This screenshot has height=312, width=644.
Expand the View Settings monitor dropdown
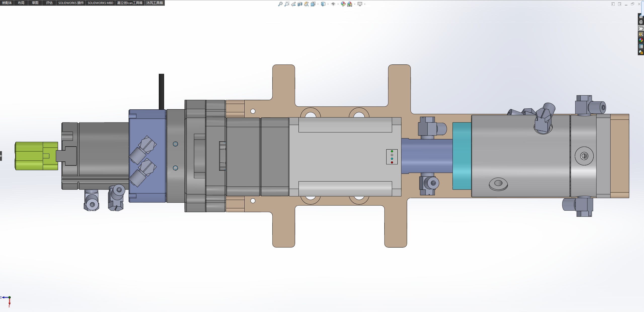(x=365, y=4)
